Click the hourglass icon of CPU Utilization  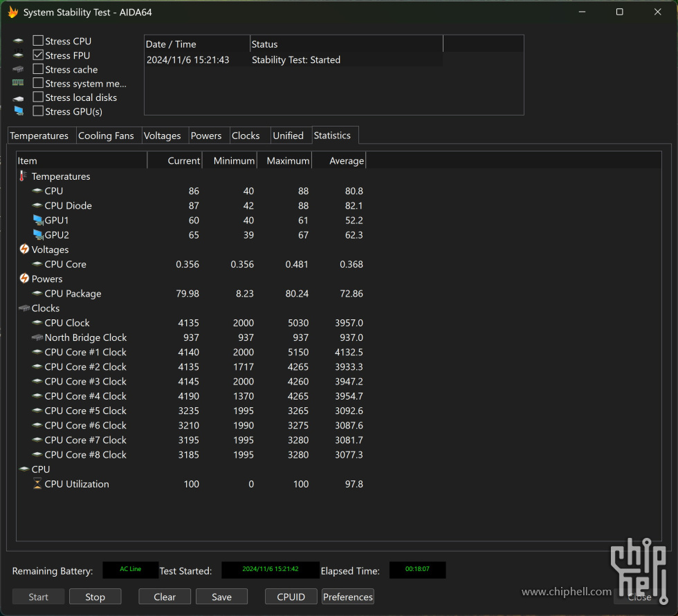point(37,484)
